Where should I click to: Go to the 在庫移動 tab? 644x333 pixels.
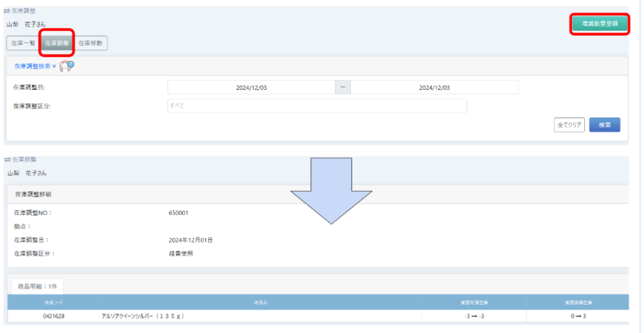tap(91, 43)
